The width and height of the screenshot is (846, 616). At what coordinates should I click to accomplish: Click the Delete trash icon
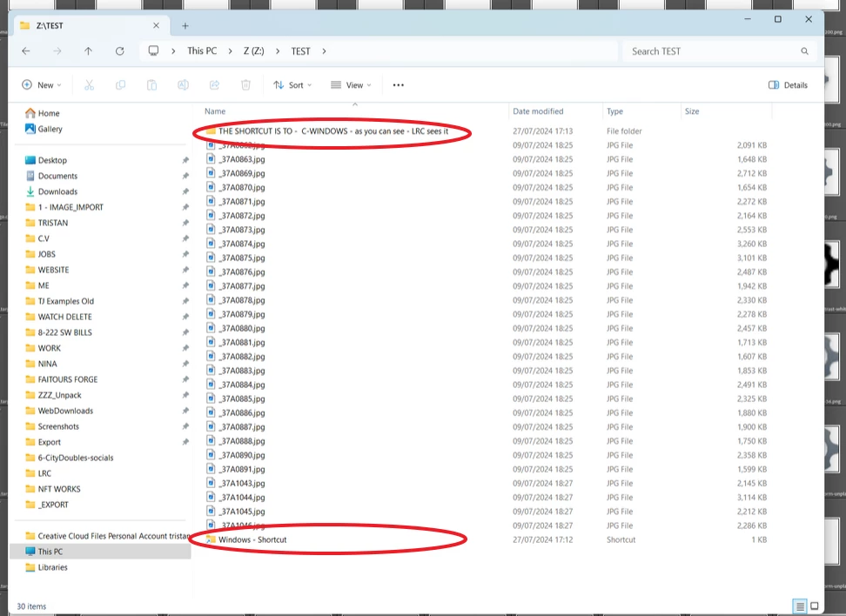pyautogui.click(x=245, y=84)
